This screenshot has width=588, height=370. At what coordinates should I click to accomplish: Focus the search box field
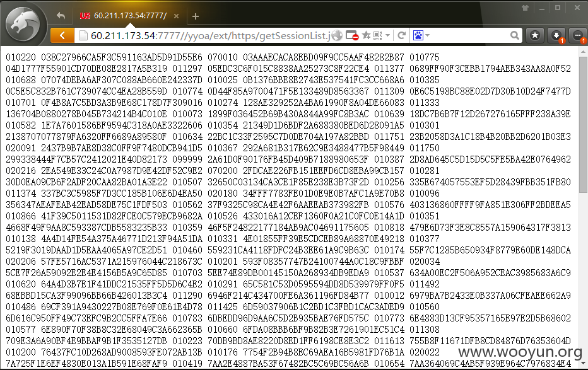470,35
